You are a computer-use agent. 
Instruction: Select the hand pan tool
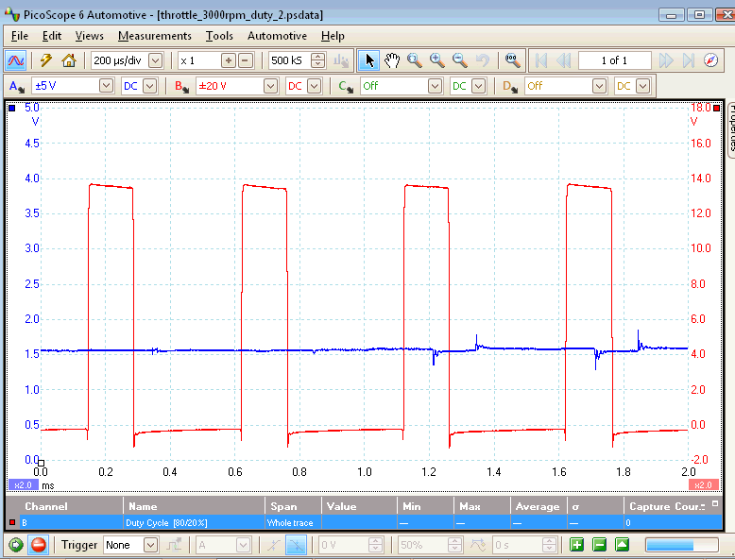point(392,60)
